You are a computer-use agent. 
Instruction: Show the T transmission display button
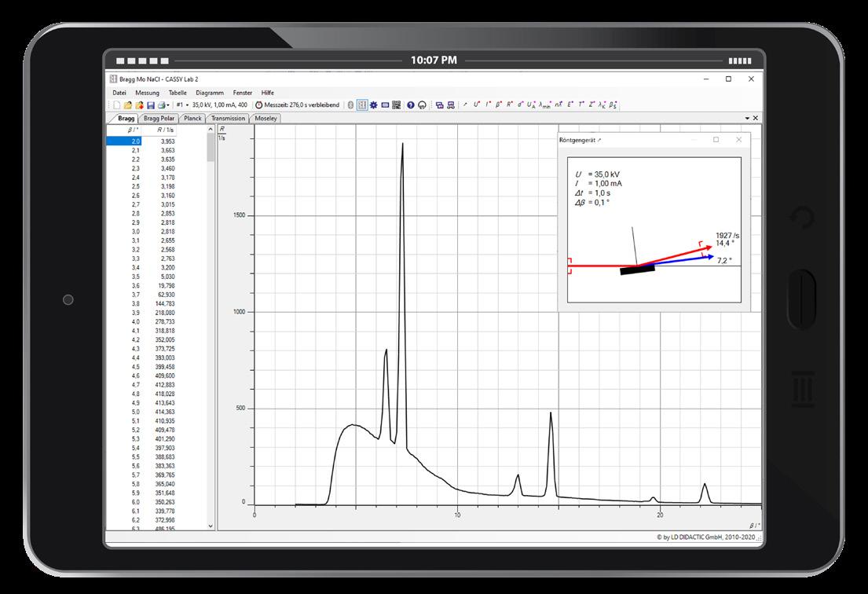coord(581,104)
